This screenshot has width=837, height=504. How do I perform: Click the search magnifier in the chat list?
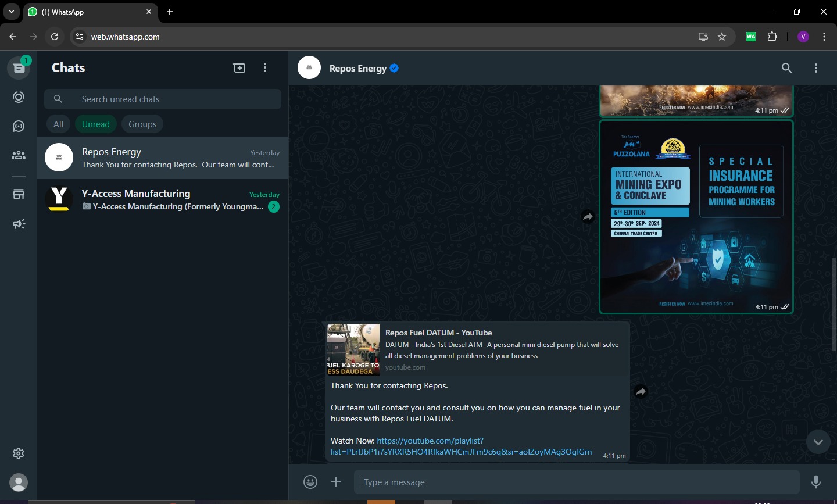[58, 99]
